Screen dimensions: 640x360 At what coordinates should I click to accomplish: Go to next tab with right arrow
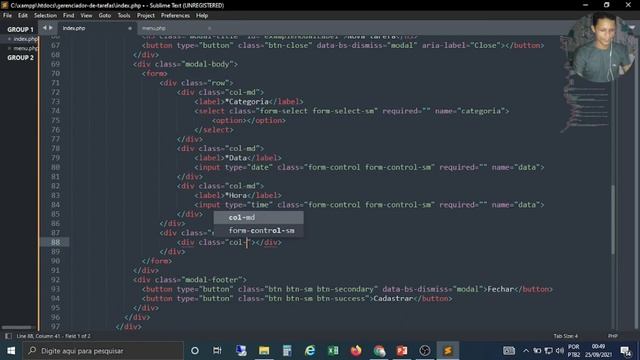(x=51, y=28)
